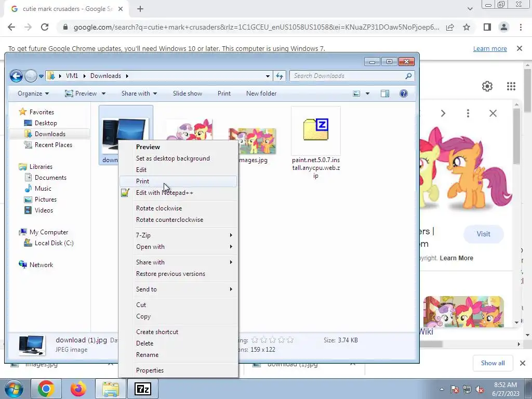This screenshot has width=532, height=399.
Task: Click Print in the Explorer toolbar
Action: pyautogui.click(x=224, y=94)
